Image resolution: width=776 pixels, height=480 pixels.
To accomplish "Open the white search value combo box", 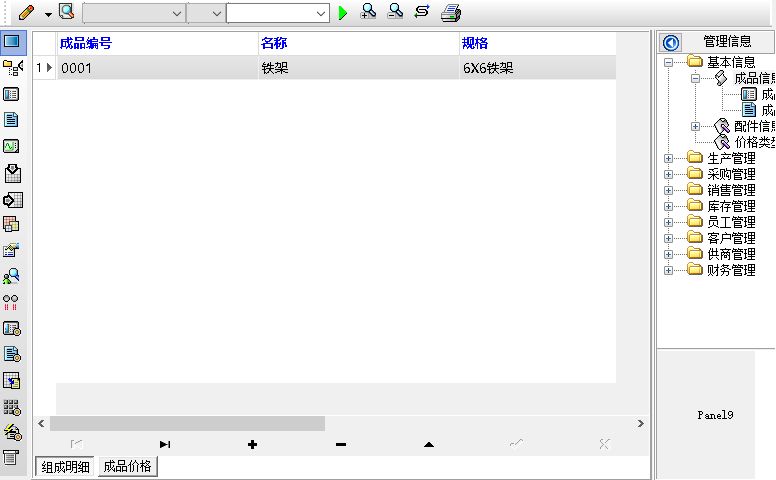I will 278,13.
